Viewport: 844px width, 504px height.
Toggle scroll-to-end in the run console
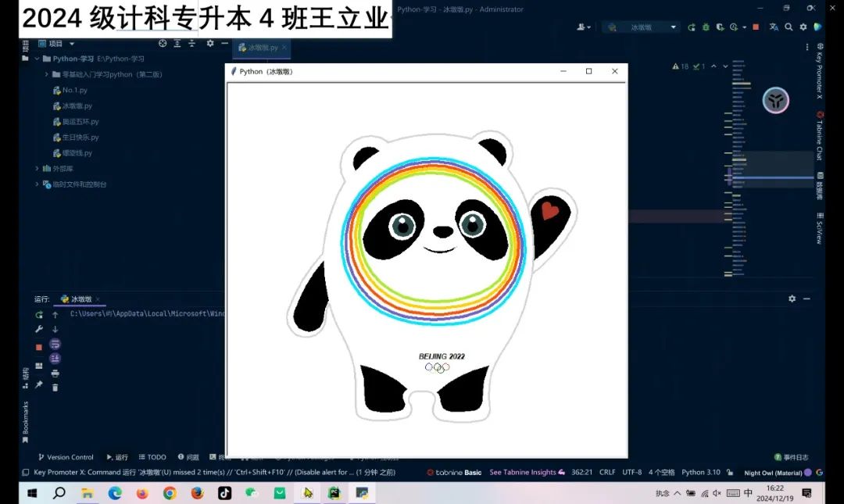(x=55, y=358)
